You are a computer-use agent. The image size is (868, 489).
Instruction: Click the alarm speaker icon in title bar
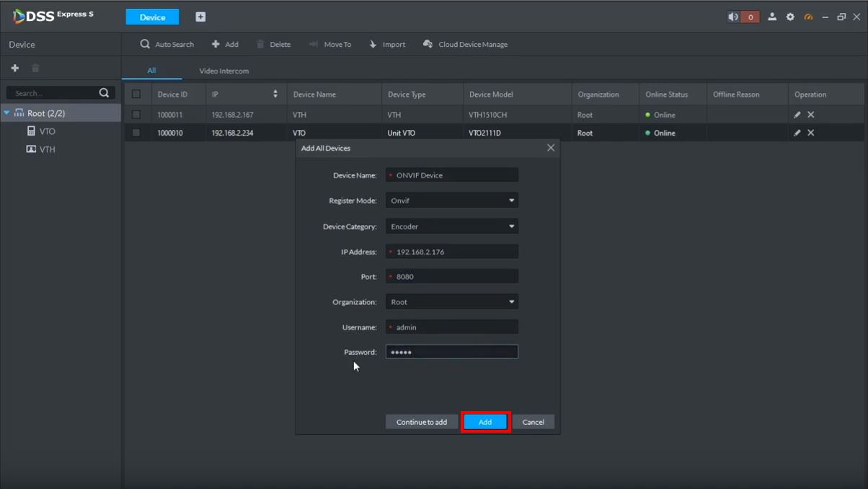click(x=733, y=17)
